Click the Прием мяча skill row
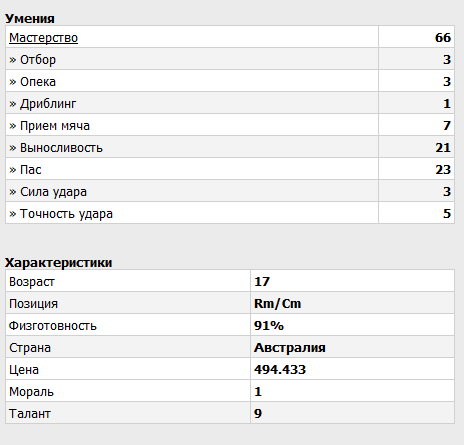 230,125
